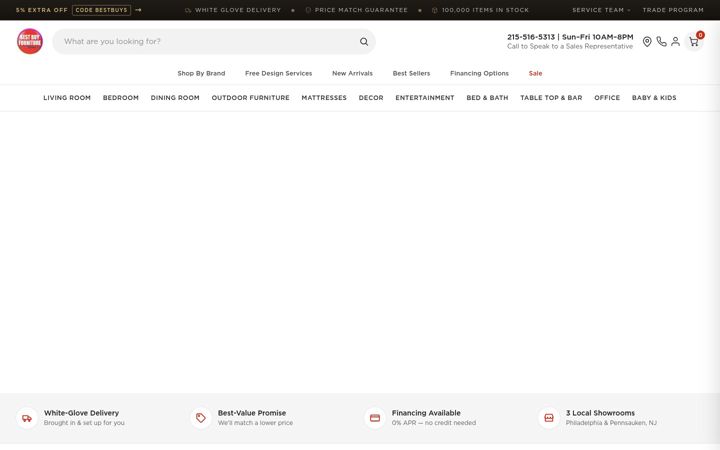Open Table Top & Bar category

click(551, 98)
